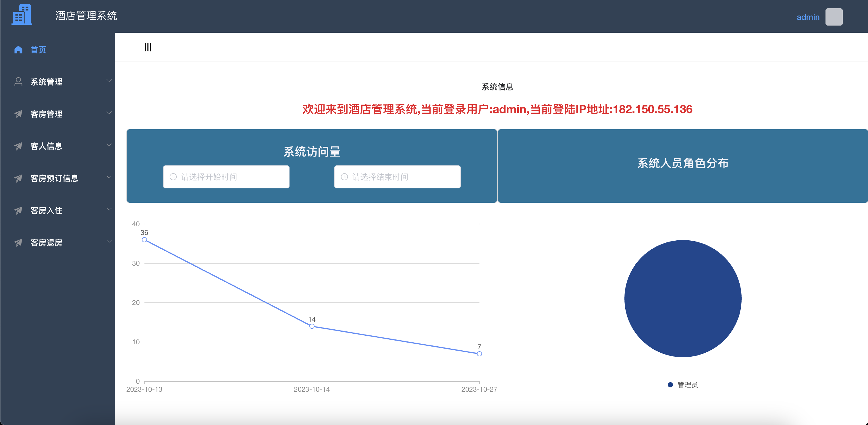868x425 pixels.
Task: Click the data point labeled 36 on the line chart
Action: pos(144,240)
